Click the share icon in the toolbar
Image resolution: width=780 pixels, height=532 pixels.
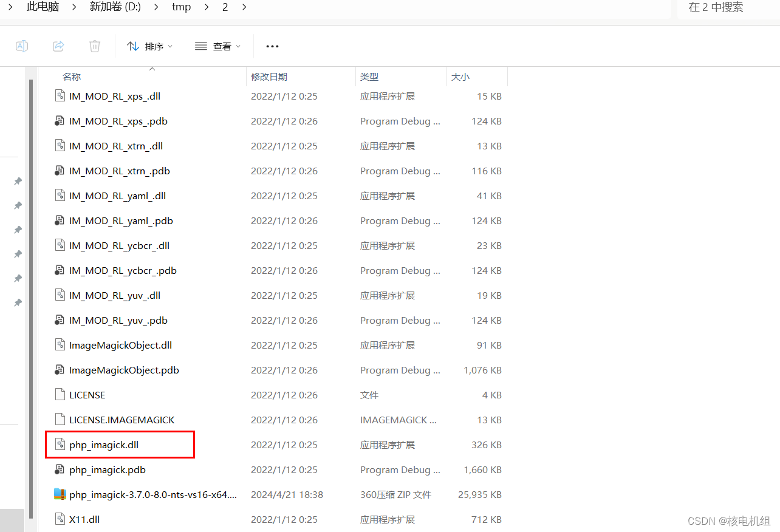[x=58, y=46]
